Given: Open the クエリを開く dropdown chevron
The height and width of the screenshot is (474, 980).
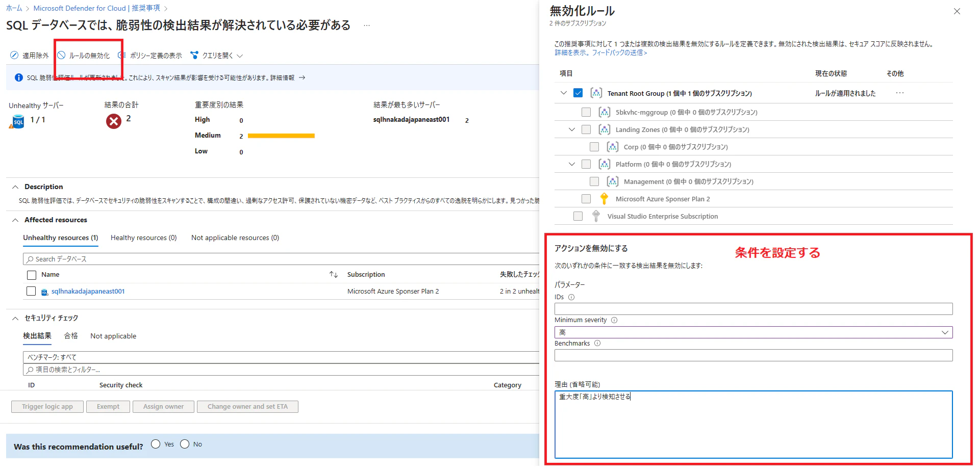Looking at the screenshot, I should coord(240,56).
